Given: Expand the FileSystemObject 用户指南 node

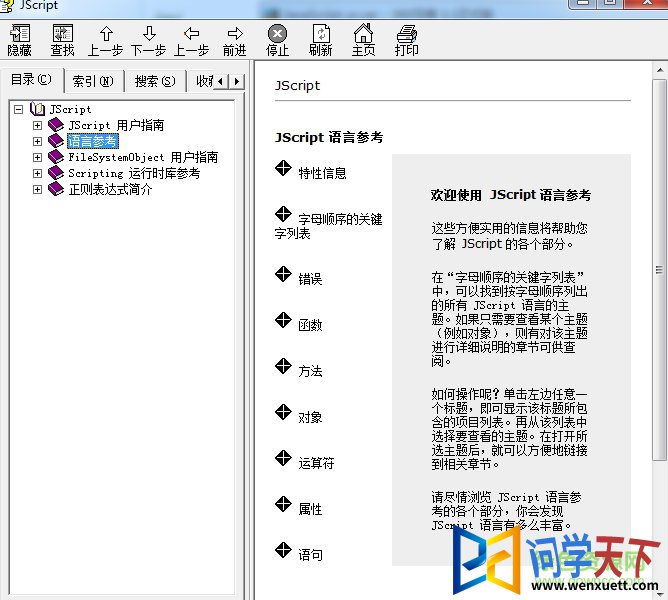Looking at the screenshot, I should point(37,157).
